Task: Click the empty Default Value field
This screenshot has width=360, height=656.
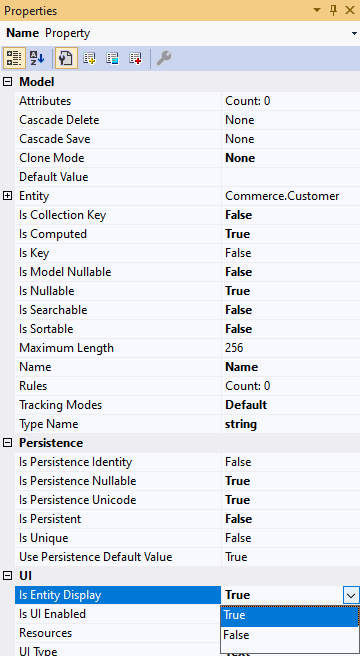Action: [291, 177]
